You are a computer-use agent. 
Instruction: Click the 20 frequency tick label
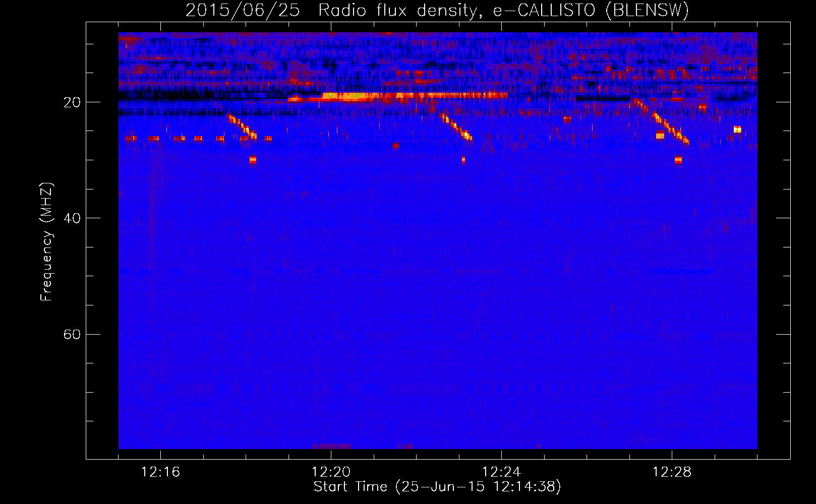click(72, 102)
